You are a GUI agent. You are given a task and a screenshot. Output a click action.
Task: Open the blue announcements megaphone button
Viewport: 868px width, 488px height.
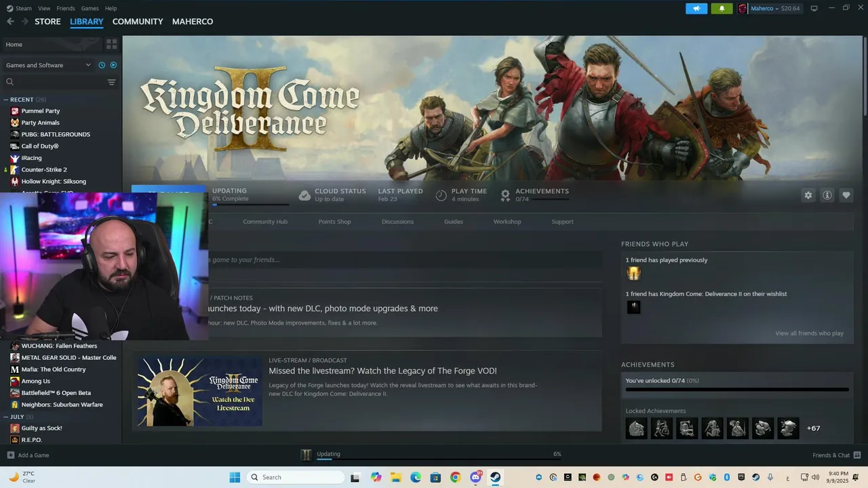coord(696,8)
